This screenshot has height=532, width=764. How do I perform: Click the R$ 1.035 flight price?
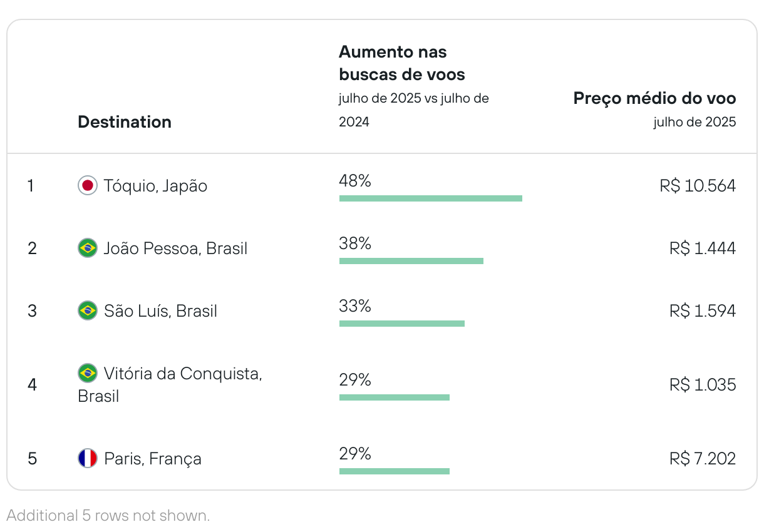(702, 384)
